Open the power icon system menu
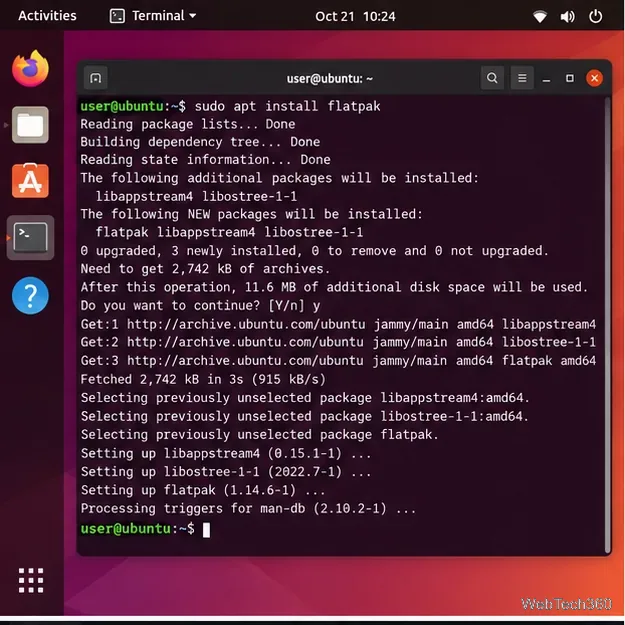This screenshot has width=625, height=625. [x=596, y=16]
